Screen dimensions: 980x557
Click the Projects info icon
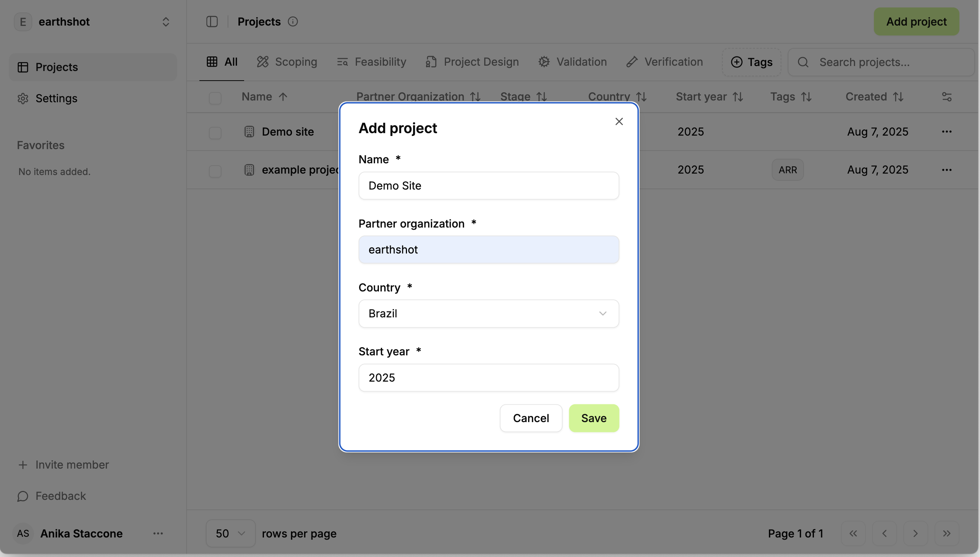pyautogui.click(x=293, y=22)
